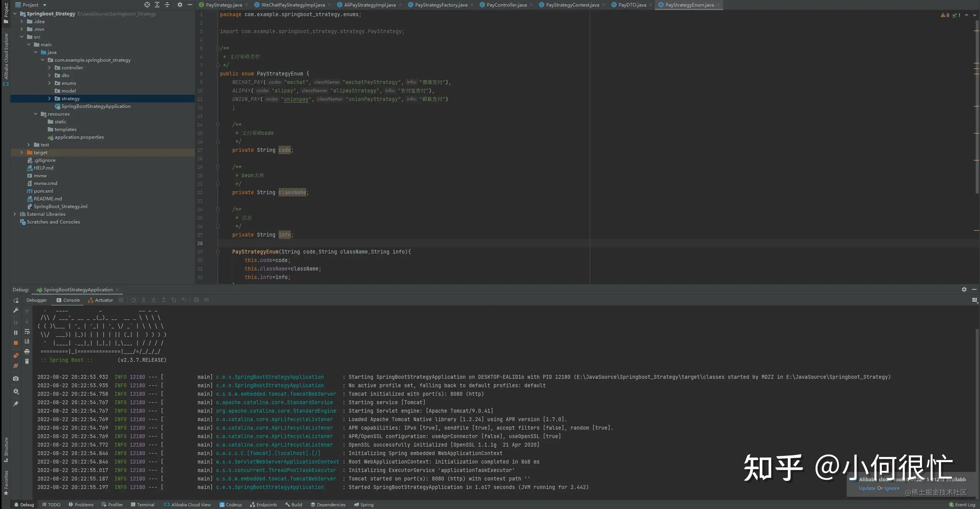
Task: Open the Terminal tool window
Action: coord(143,504)
